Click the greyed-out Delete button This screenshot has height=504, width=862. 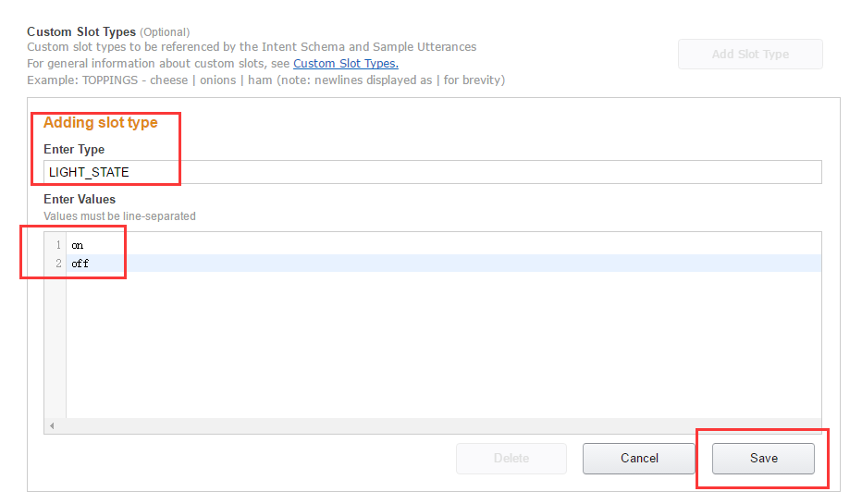point(511,459)
